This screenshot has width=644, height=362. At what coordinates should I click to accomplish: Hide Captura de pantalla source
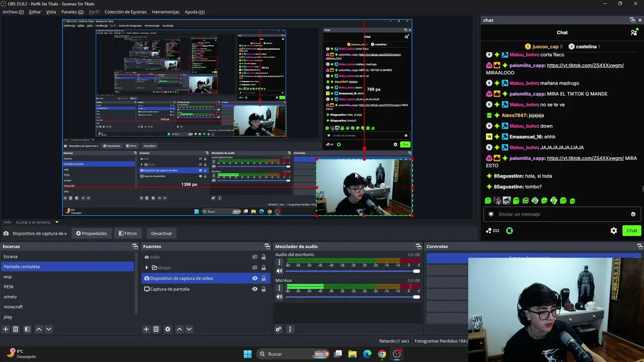coord(255,289)
